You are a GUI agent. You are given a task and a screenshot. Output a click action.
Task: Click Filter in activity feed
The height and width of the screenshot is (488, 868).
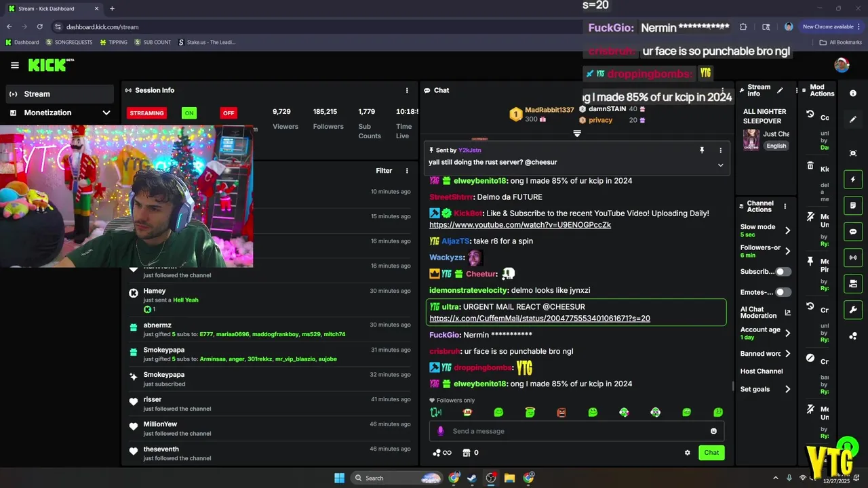click(x=384, y=171)
